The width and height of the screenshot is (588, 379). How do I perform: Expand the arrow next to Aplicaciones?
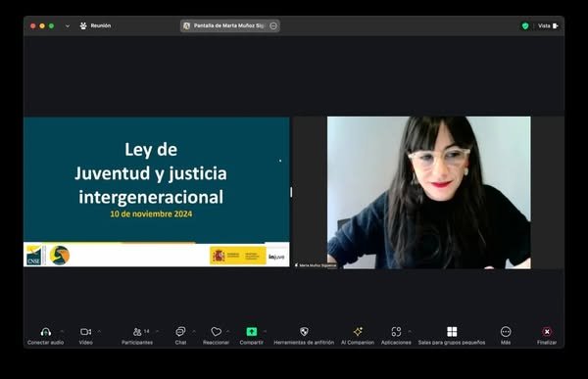pos(410,331)
